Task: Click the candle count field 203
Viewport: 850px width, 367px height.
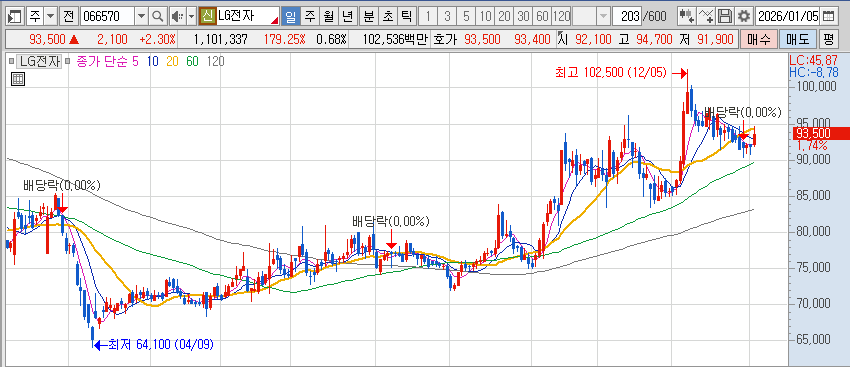Action: click(x=627, y=17)
